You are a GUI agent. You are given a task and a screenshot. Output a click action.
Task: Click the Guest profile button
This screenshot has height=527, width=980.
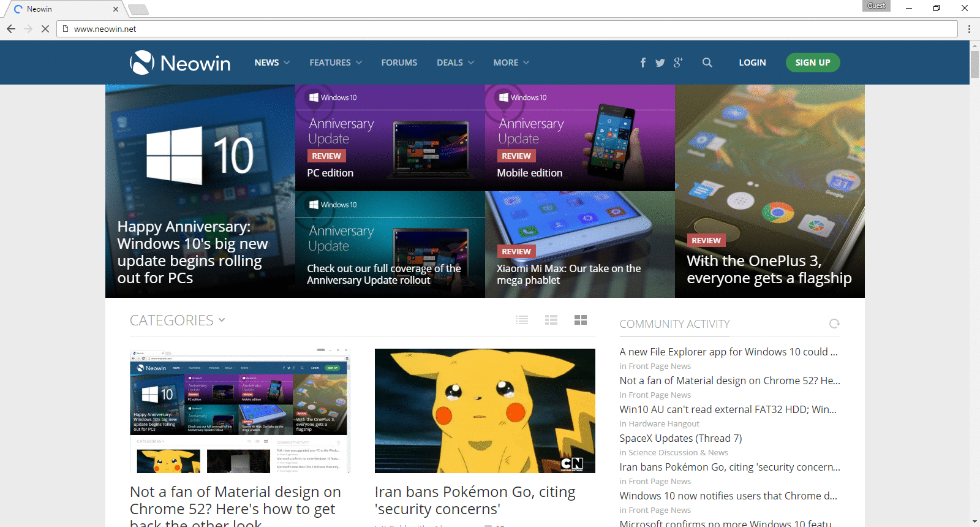(x=876, y=6)
